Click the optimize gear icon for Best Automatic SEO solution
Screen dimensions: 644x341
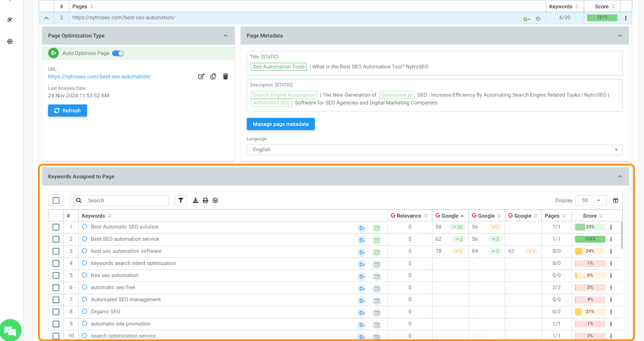click(x=361, y=228)
